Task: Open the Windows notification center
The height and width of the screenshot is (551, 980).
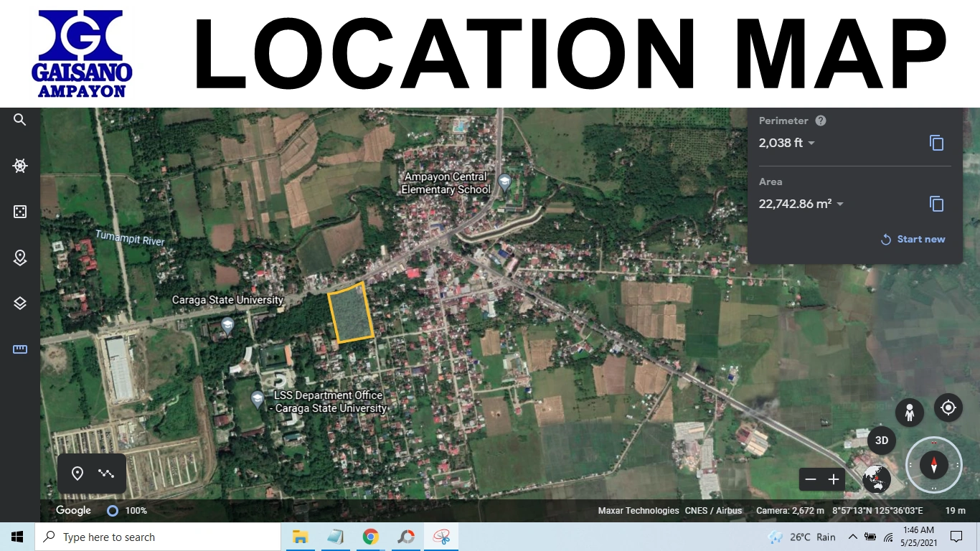Action: [x=956, y=537]
